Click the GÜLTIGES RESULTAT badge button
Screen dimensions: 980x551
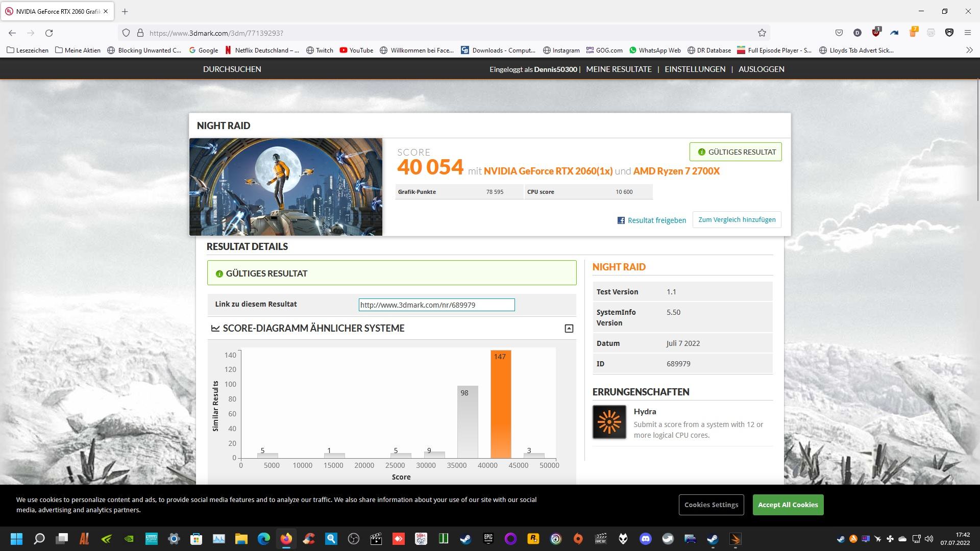pyautogui.click(x=735, y=152)
